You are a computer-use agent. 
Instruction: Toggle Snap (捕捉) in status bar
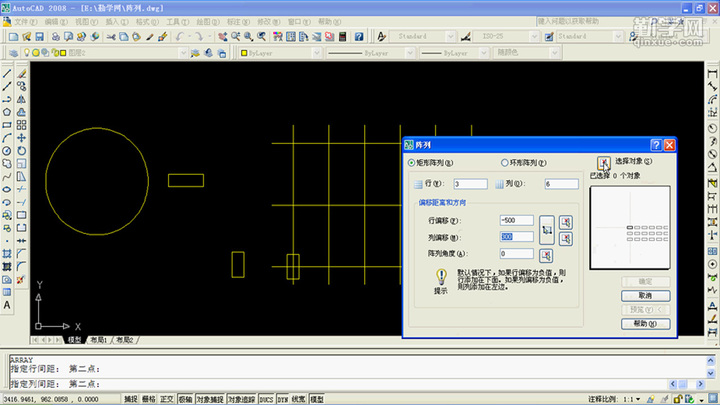[x=130, y=399]
